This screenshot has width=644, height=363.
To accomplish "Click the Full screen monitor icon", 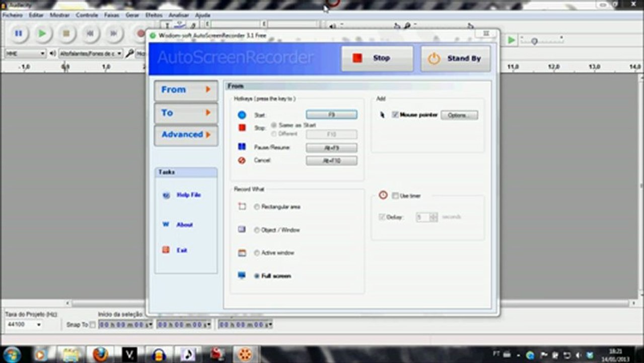I will point(242,276).
